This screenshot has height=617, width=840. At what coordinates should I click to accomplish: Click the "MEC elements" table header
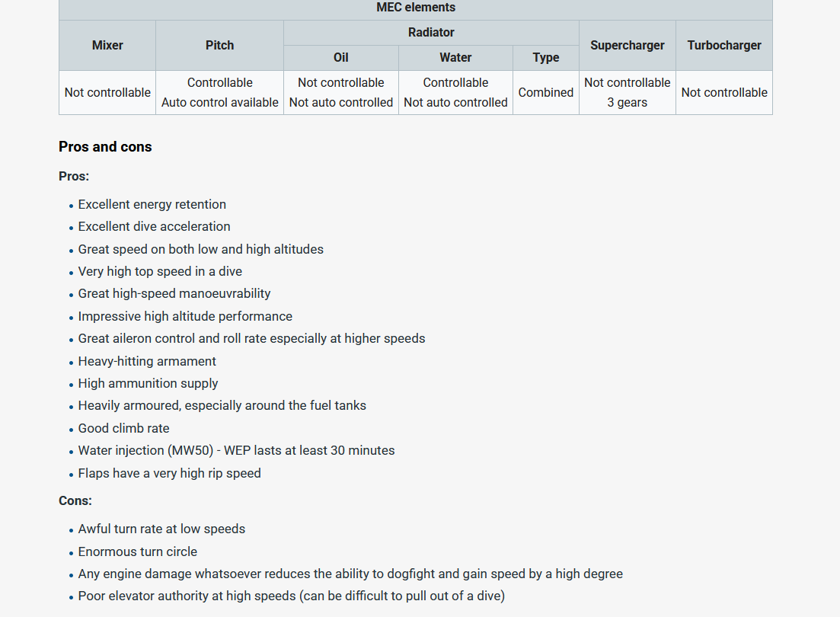415,8
